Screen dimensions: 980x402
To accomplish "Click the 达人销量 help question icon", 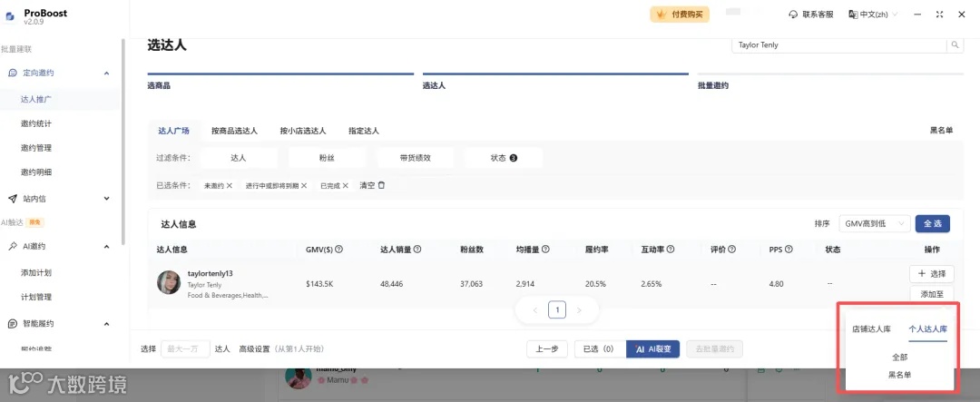I will point(417,249).
